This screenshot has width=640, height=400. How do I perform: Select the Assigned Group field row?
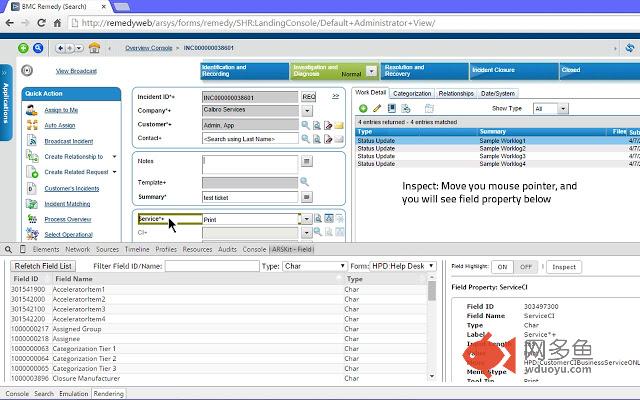[218, 329]
